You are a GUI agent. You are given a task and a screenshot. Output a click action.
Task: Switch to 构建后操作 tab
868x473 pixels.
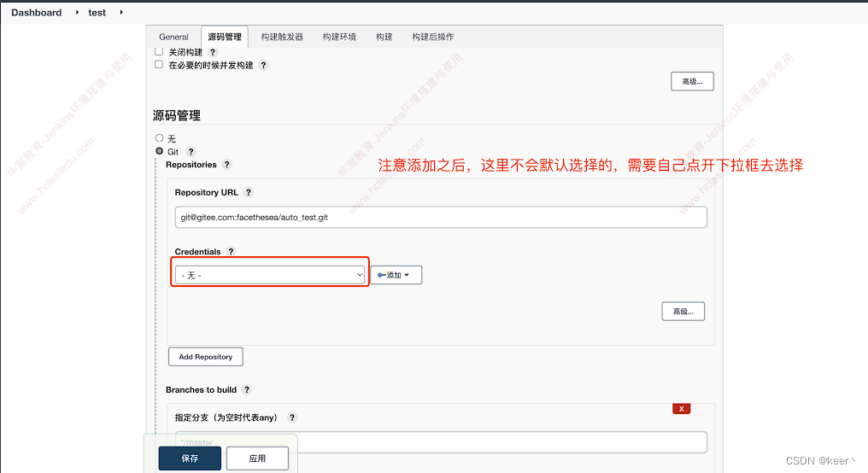click(433, 37)
